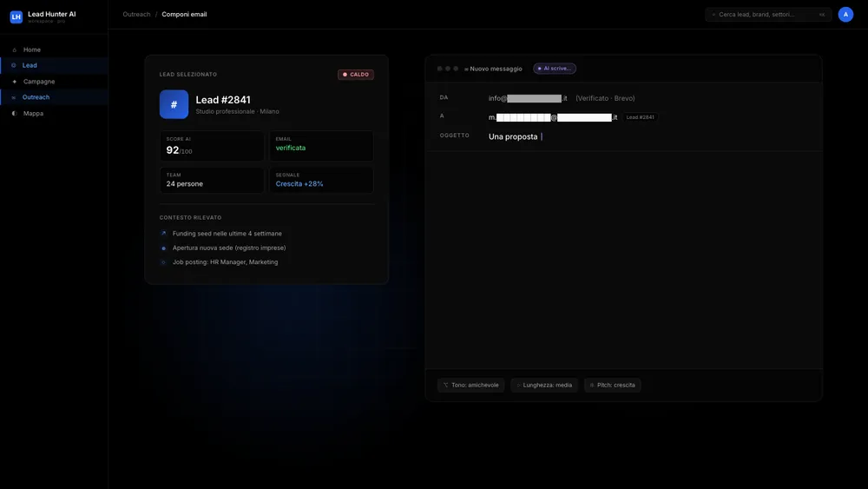Screen dimensions: 868x489
Task: Click the Mappa half-circle icon
Action: pos(15,113)
